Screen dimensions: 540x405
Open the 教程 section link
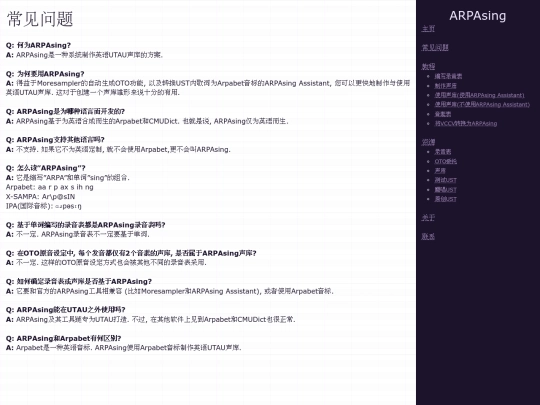click(428, 66)
